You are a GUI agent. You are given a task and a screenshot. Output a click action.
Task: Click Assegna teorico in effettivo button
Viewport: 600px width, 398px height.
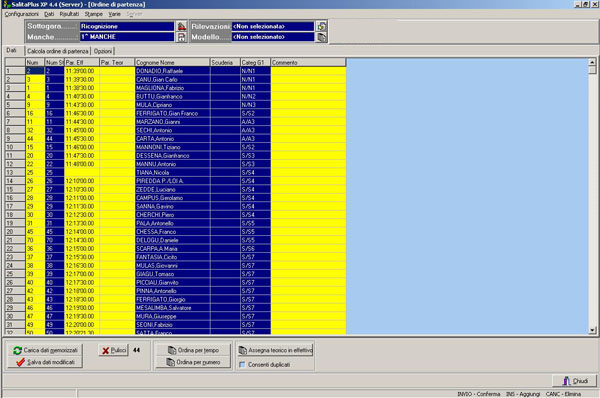[275, 350]
